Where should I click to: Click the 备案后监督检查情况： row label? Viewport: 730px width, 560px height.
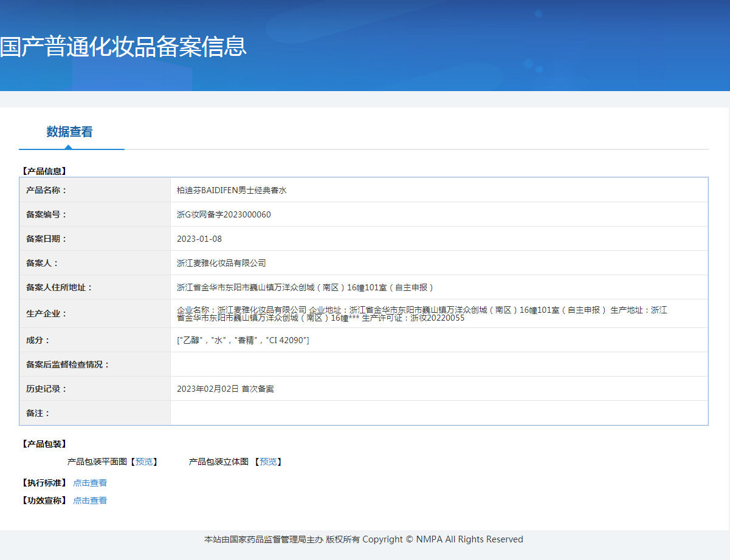pos(67,364)
